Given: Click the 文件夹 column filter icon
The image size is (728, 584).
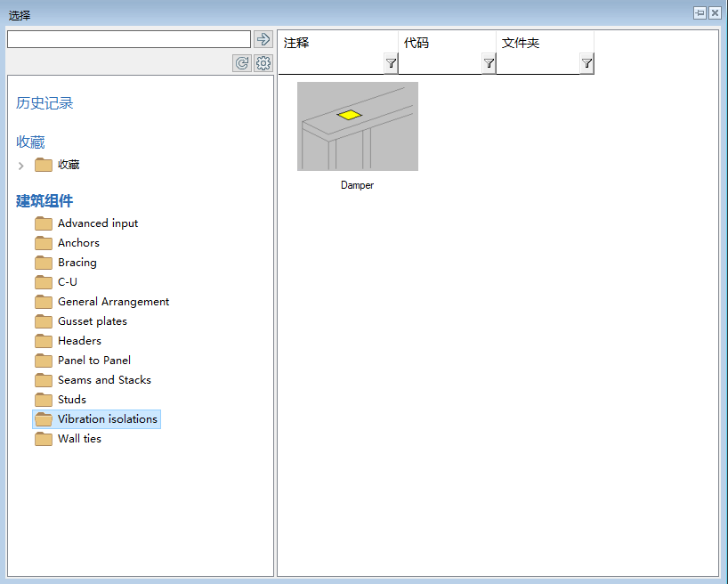Looking at the screenshot, I should (586, 63).
